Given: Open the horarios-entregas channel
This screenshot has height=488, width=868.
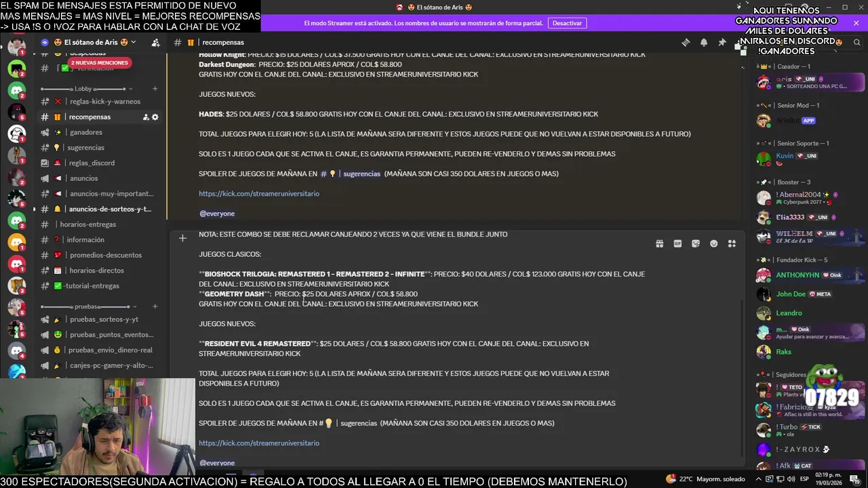Looking at the screenshot, I should pos(98,224).
